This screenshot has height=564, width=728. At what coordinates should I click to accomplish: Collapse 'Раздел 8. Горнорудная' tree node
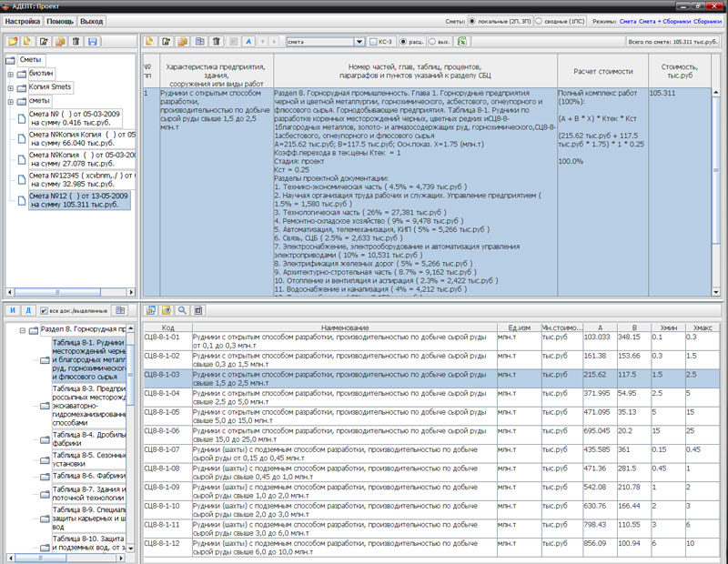[22, 329]
